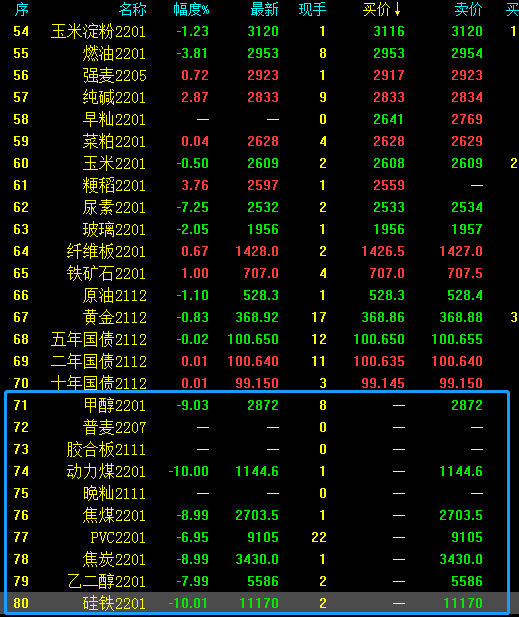The height and width of the screenshot is (617, 519).
Task: Select the 早籼2201 contract name
Action: (114, 120)
